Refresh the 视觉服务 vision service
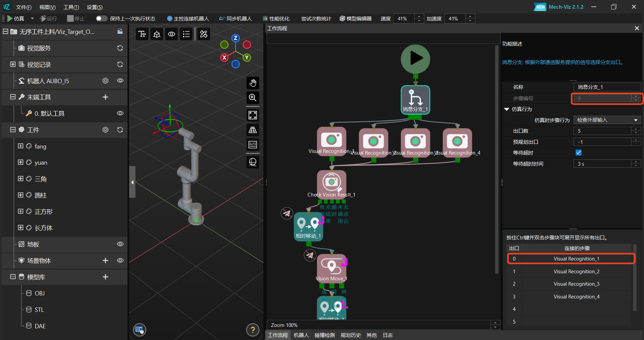 [120, 48]
